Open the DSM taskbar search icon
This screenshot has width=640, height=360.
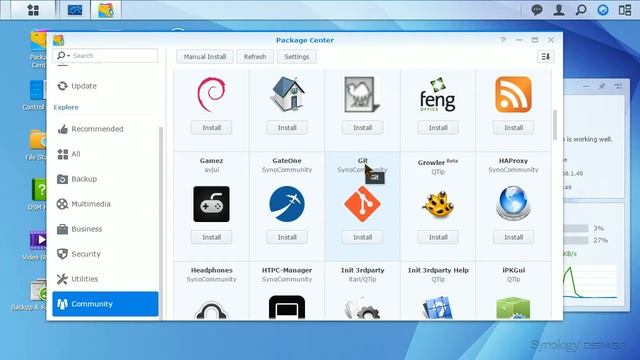tap(581, 10)
